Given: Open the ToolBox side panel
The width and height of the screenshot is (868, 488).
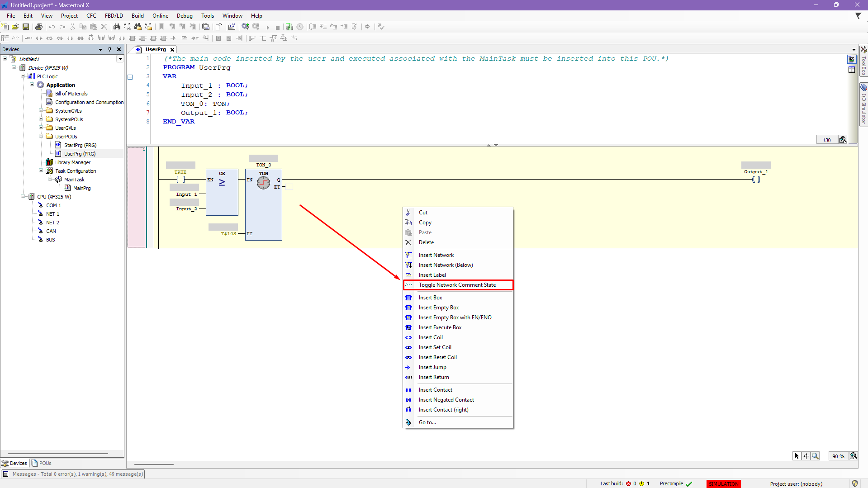Looking at the screenshot, I should click(863, 61).
